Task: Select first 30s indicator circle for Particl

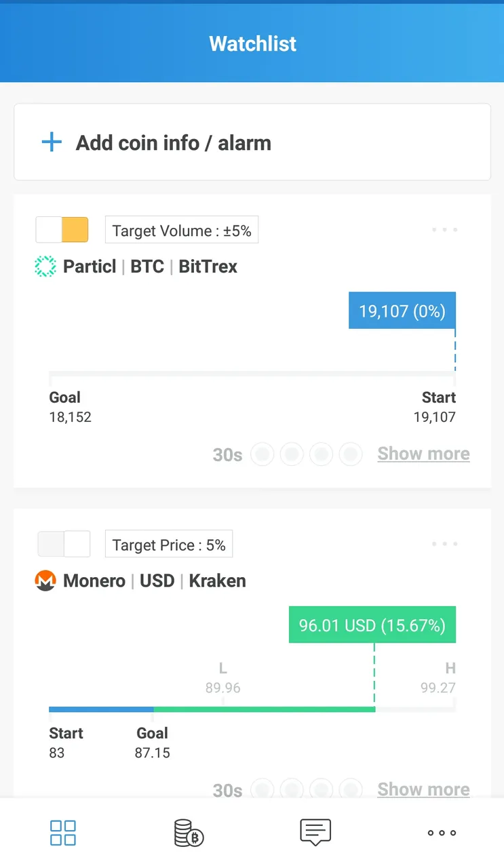Action: coord(263,454)
